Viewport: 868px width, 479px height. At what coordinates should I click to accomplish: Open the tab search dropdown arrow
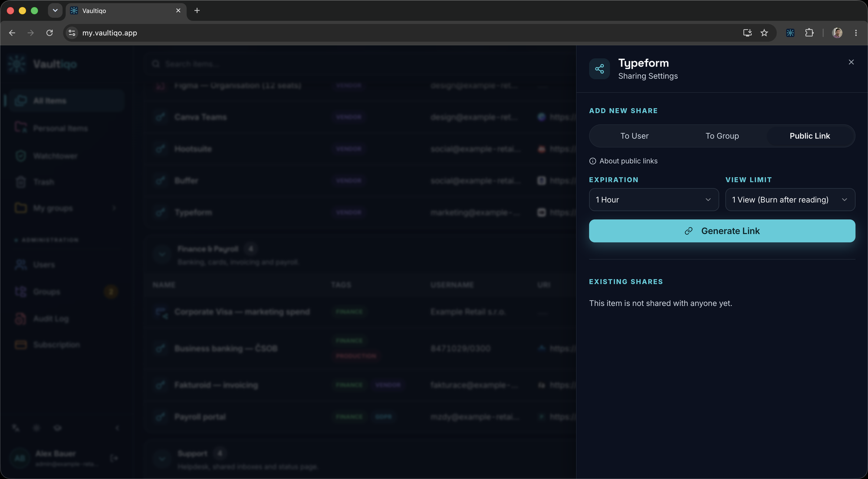click(55, 10)
